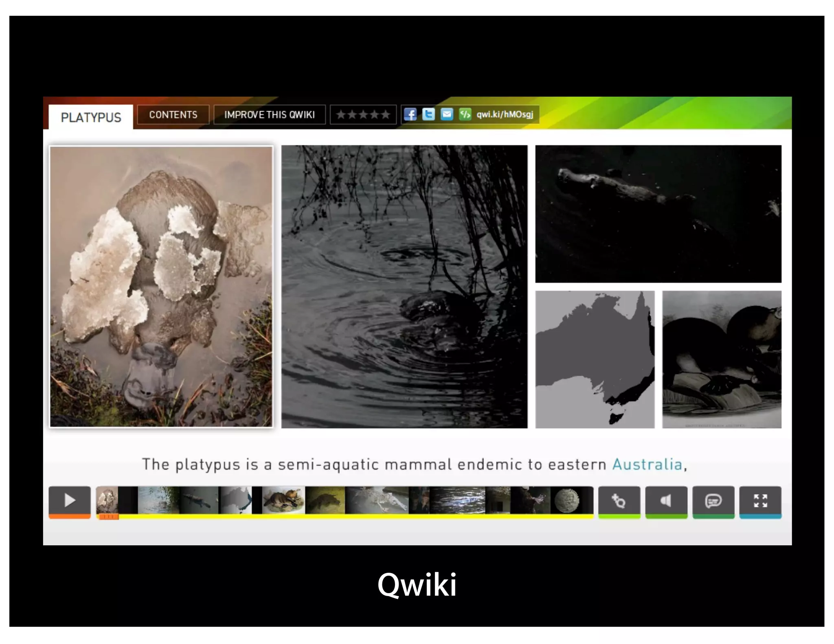Jump to the first timeline thumbnail
Viewport: 834px width, 644px height.
[x=107, y=500]
